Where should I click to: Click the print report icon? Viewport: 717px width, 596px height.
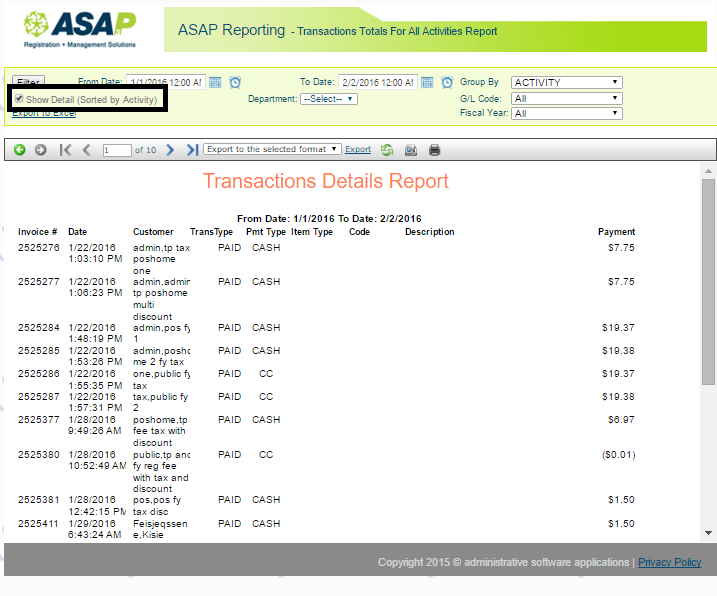(x=435, y=150)
